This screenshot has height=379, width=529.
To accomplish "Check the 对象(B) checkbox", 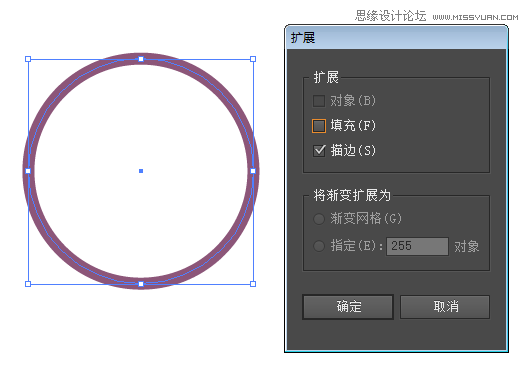I will click(319, 101).
